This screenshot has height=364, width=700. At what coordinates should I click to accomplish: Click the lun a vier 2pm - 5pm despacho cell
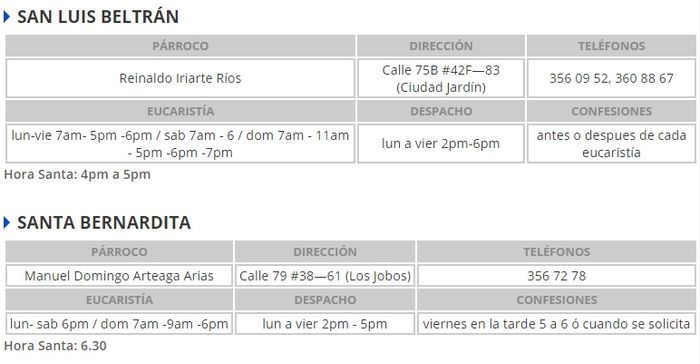[x=325, y=324]
